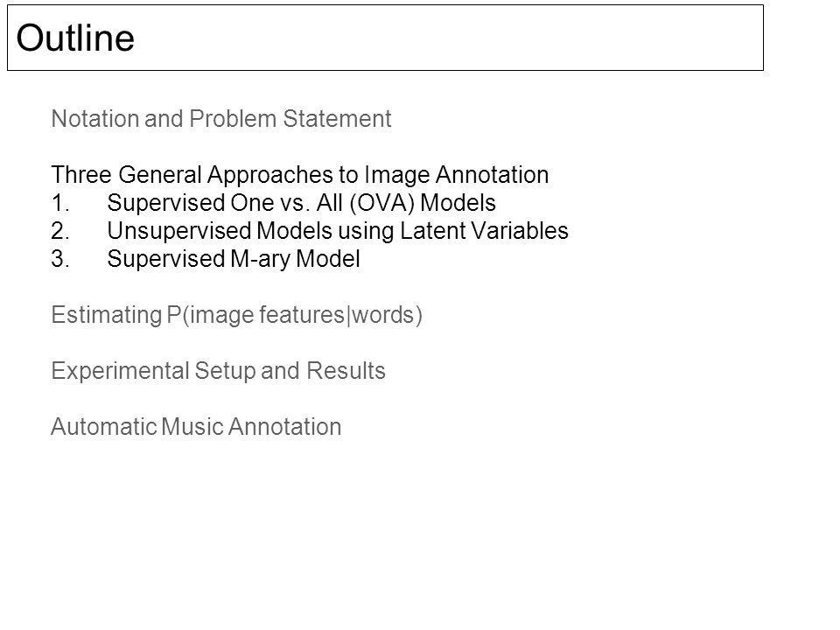Viewport: 840px width, 630px height.
Task: Click the word Estimating
Action: (107, 315)
